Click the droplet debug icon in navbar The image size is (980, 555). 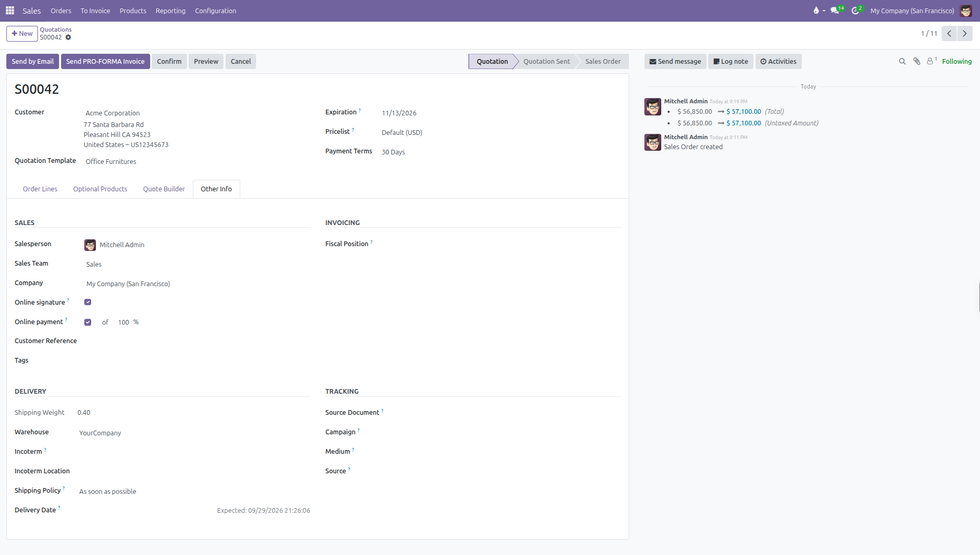click(817, 11)
